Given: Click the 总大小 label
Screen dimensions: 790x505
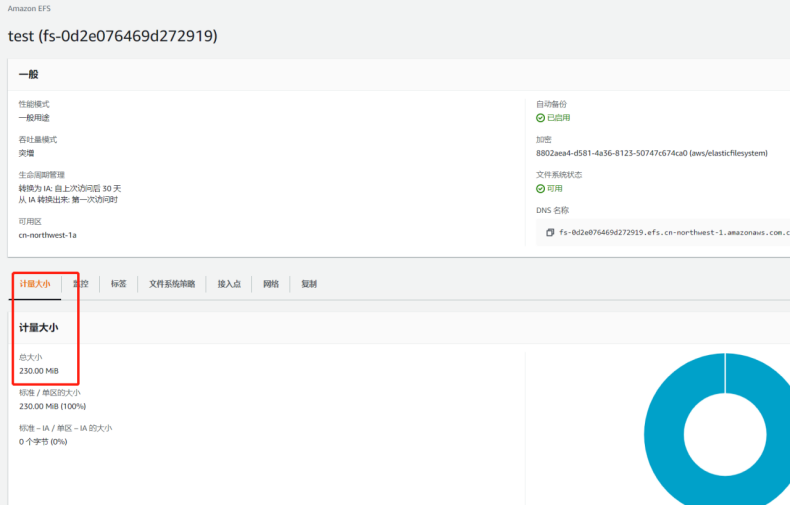Looking at the screenshot, I should click(30, 357).
